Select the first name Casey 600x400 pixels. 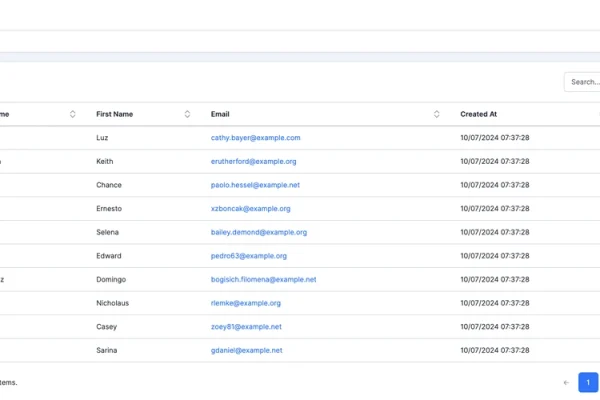click(x=106, y=327)
